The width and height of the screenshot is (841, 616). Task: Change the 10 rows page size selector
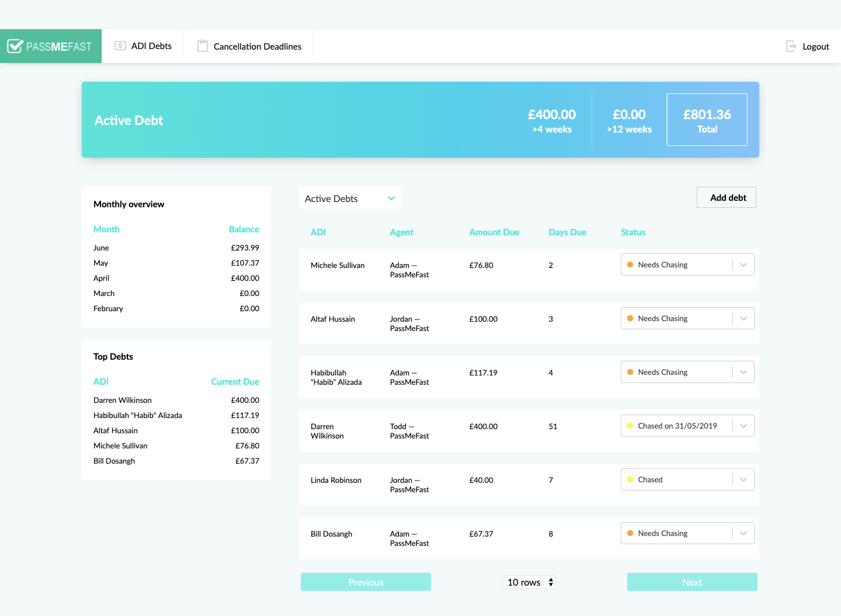pyautogui.click(x=529, y=582)
